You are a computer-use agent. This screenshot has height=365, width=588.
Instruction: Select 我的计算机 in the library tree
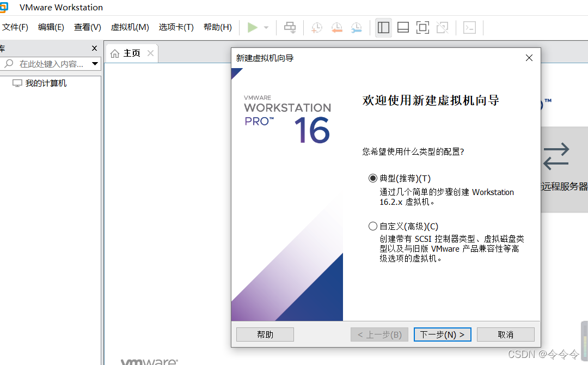coord(46,83)
